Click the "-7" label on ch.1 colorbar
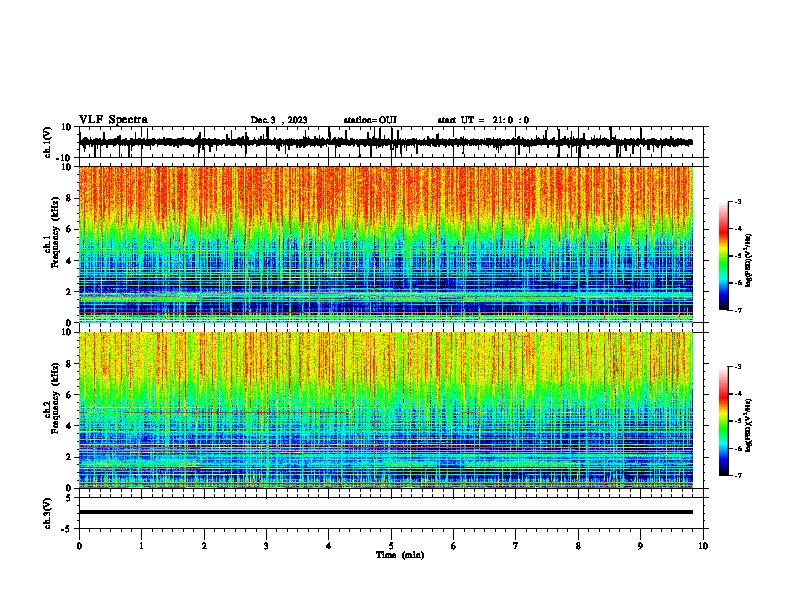The height and width of the screenshot is (612, 792). click(738, 310)
